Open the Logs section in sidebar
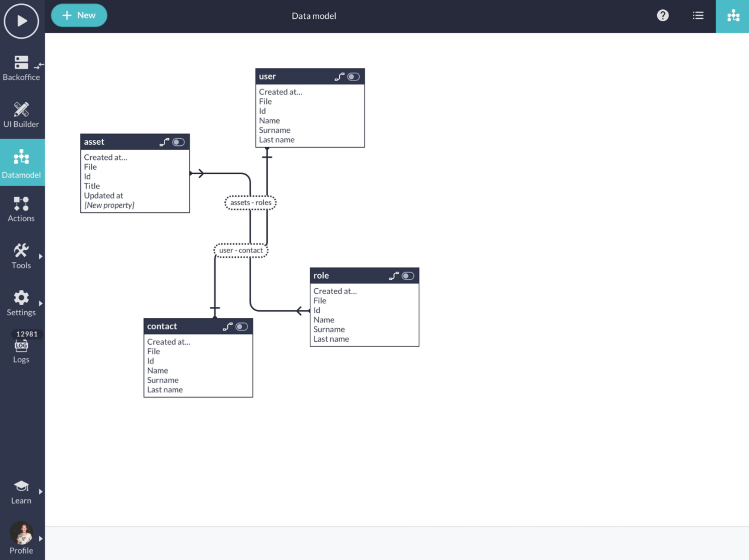This screenshot has height=560, width=749. pyautogui.click(x=21, y=351)
